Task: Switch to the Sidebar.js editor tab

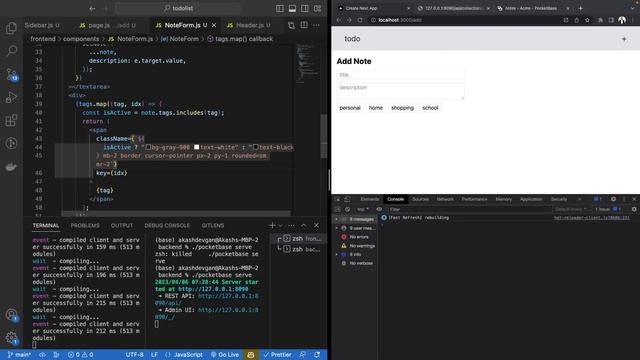Action: [x=42, y=25]
